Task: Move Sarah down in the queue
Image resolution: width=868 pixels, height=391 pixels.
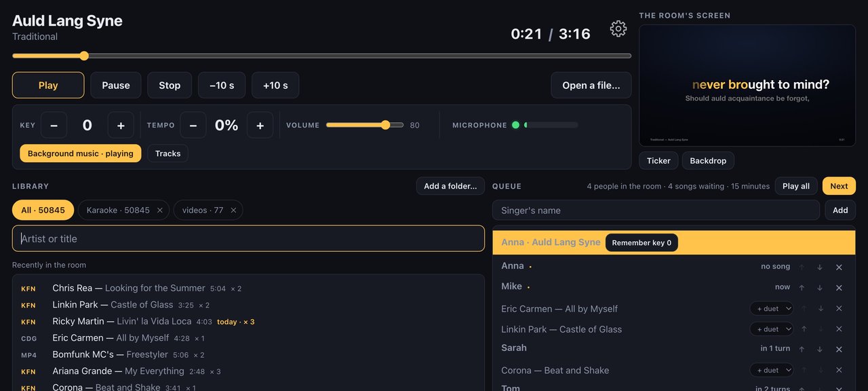Action: pos(820,349)
